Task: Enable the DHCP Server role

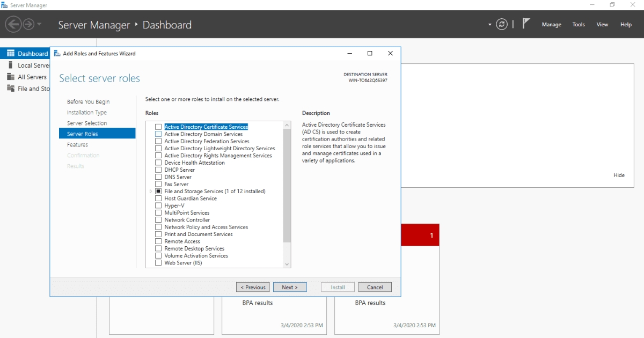Action: point(158,170)
